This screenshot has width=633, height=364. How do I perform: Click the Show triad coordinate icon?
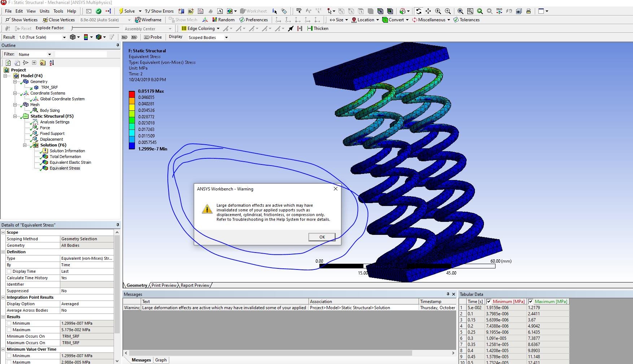[205, 20]
